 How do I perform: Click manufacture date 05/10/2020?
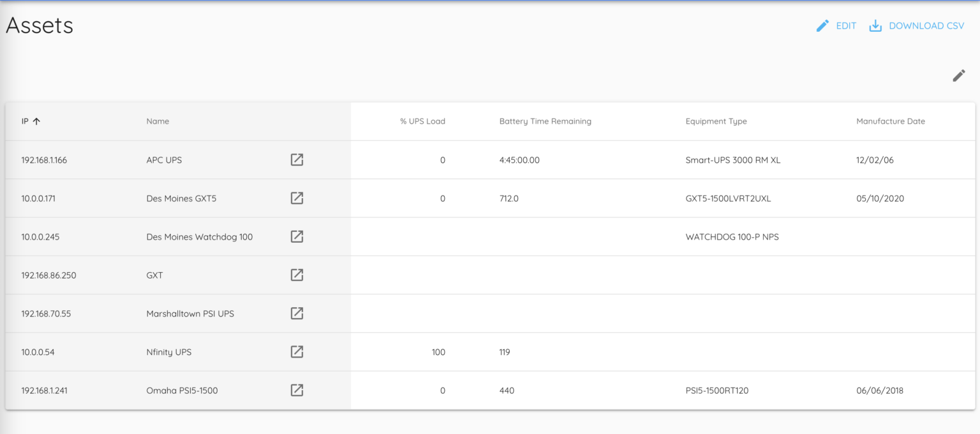coord(880,198)
